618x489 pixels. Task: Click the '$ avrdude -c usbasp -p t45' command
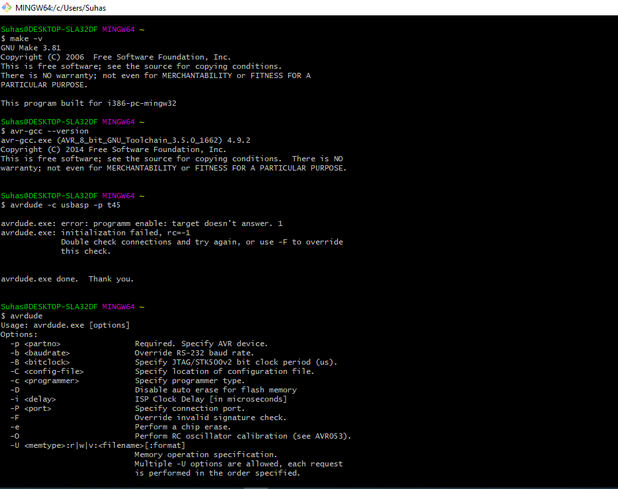coord(61,205)
